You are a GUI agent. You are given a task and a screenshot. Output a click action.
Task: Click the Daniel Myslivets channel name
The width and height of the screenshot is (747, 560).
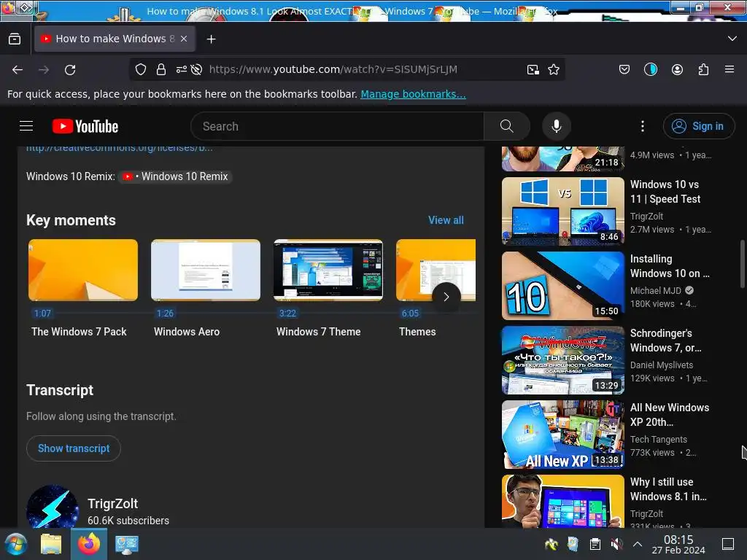tap(661, 365)
